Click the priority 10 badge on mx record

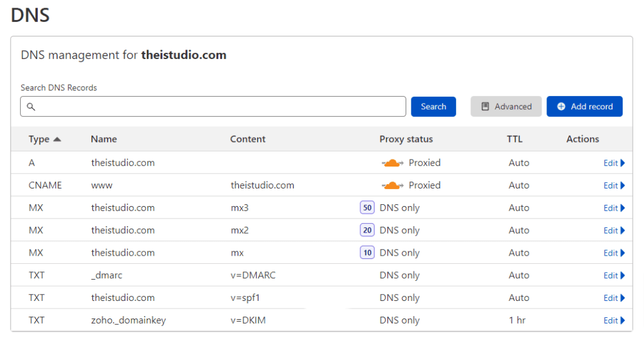point(367,253)
